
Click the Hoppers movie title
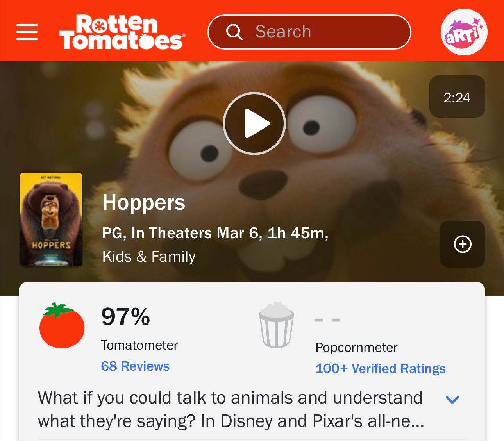[x=144, y=203]
